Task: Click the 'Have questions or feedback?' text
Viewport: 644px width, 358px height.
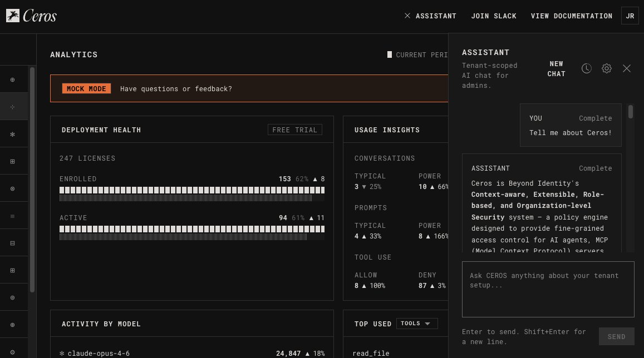Action: 176,89
